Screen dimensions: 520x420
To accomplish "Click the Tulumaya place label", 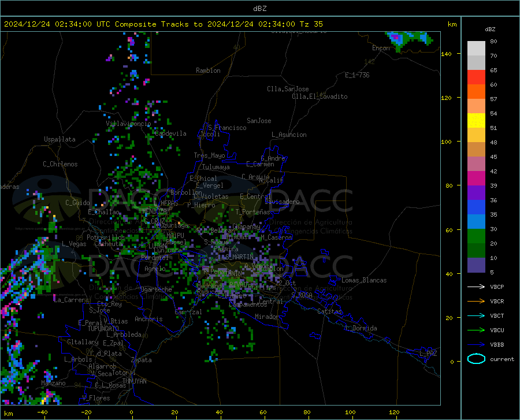I will coord(216,167).
